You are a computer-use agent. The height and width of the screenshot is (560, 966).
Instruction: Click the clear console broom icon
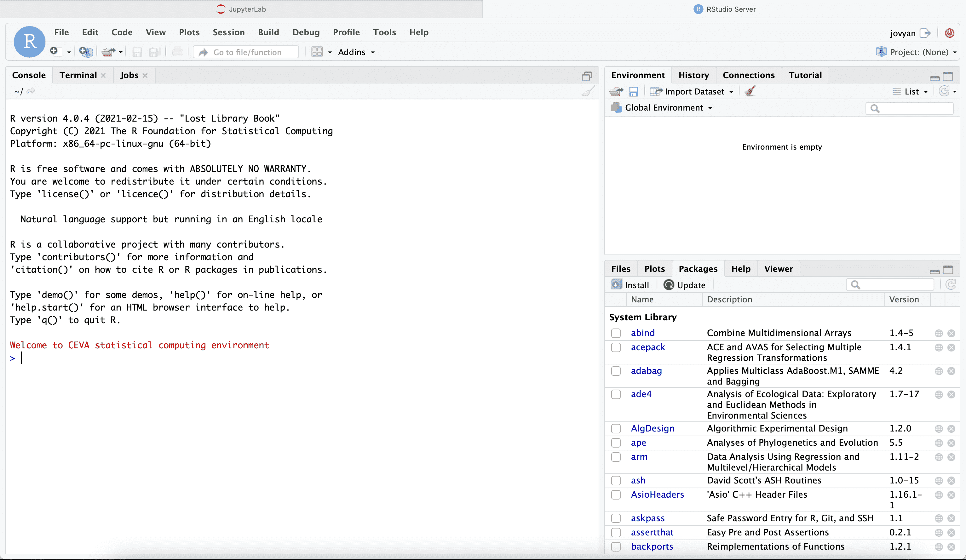point(588,91)
